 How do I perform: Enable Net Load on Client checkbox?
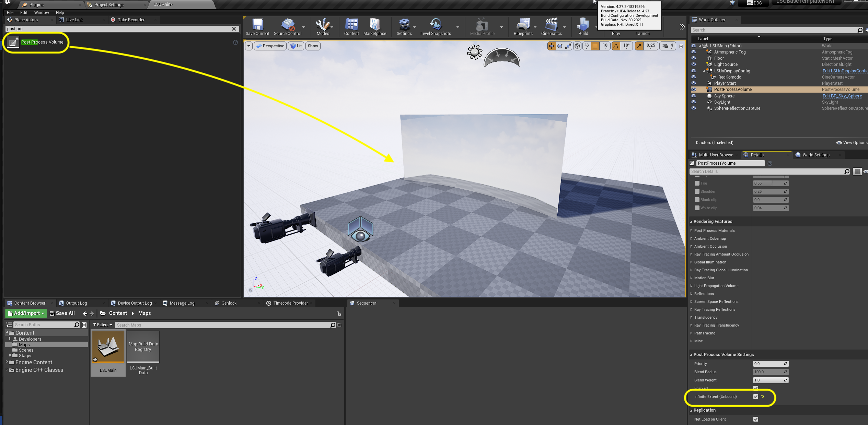point(756,419)
